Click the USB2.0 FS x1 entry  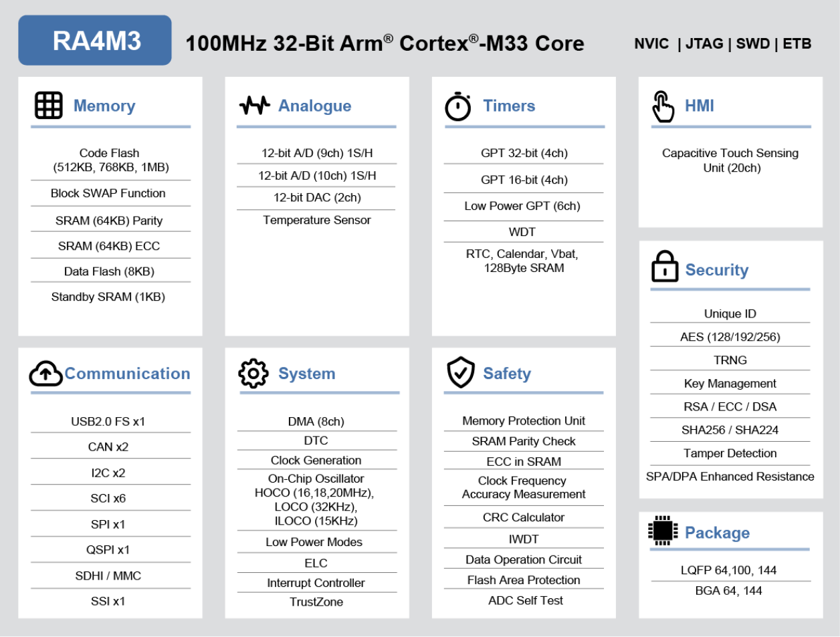click(x=108, y=421)
